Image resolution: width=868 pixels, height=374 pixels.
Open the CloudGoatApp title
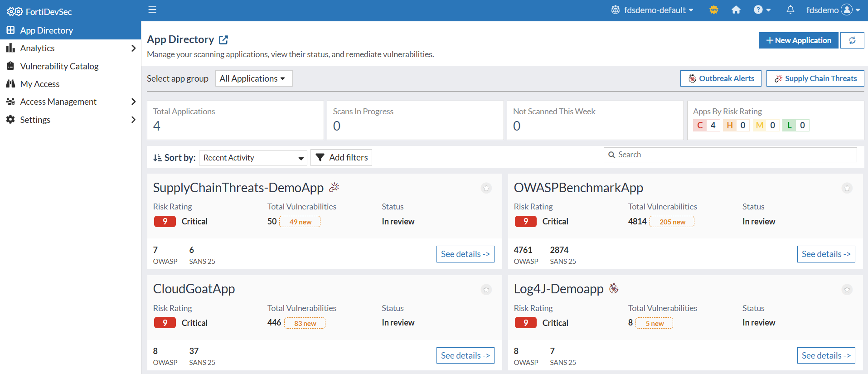click(194, 289)
